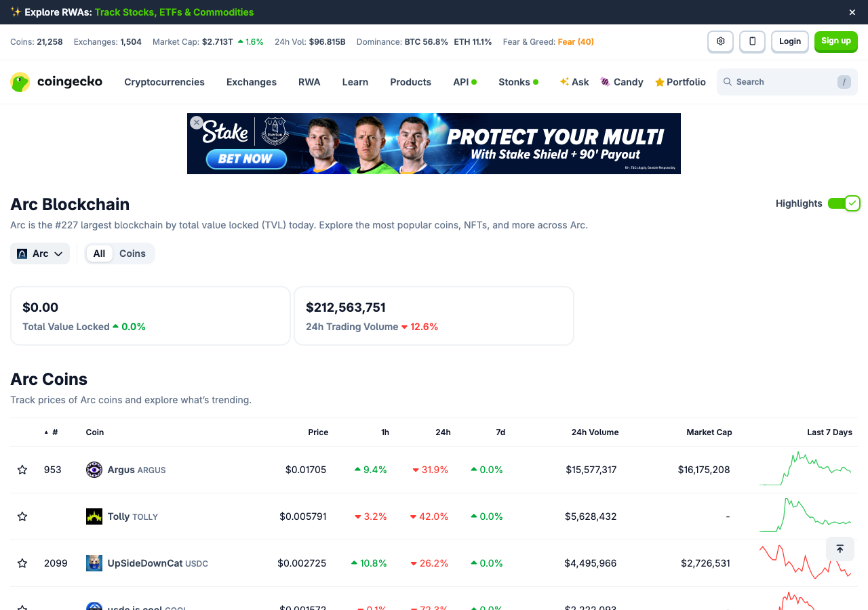This screenshot has width=868, height=610.
Task: Sort the table by 7d column
Action: tap(500, 432)
